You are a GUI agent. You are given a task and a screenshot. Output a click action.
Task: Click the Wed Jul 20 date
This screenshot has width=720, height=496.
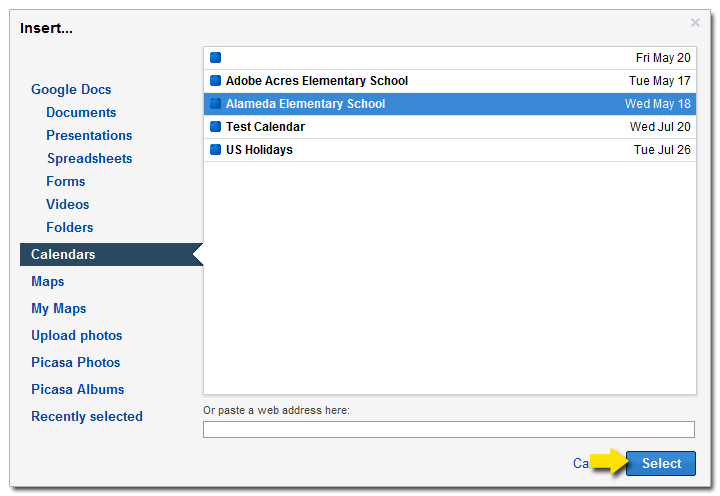(660, 127)
